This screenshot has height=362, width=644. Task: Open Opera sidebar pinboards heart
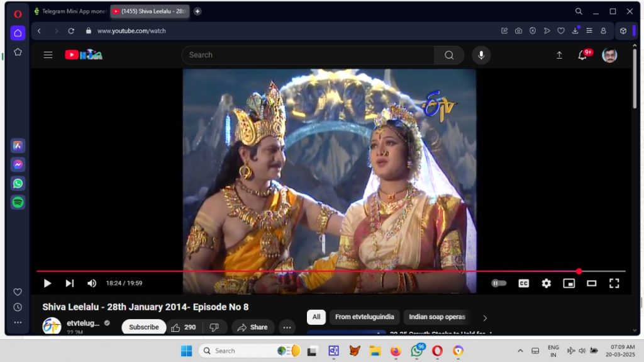18,292
